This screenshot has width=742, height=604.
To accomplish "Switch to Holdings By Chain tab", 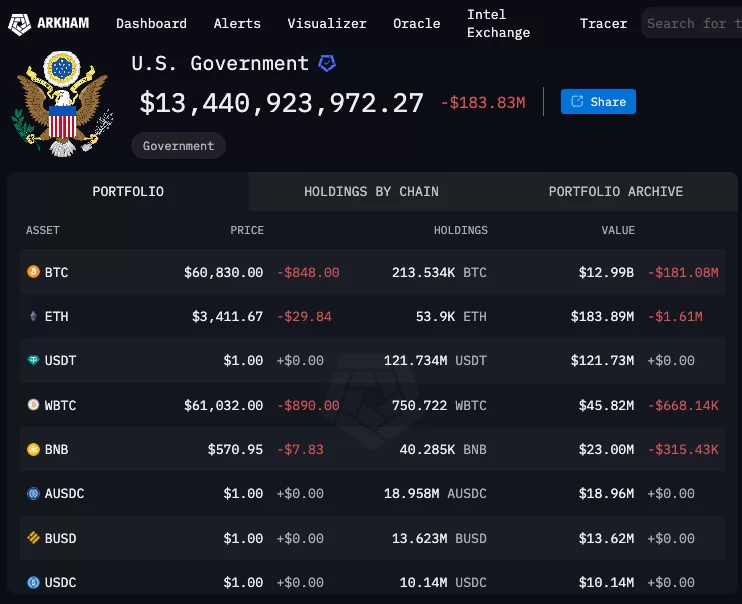I will point(371,191).
